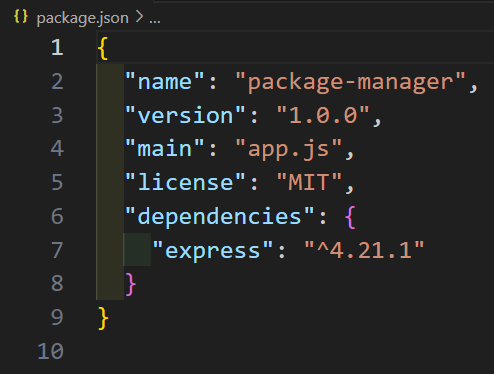This screenshot has height=374, width=494.
Task: Click the breadcrumb ellipsis symbol path
Action: [x=155, y=21]
